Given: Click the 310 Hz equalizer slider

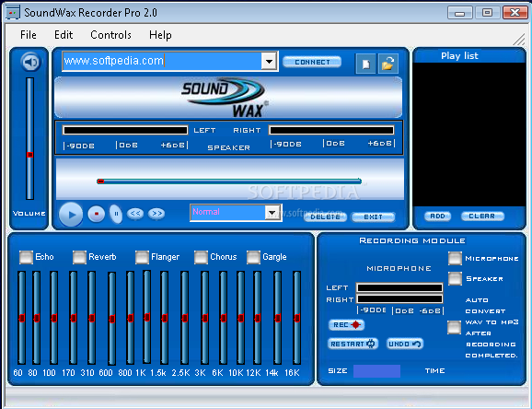Looking at the screenshot, I should click(92, 318).
